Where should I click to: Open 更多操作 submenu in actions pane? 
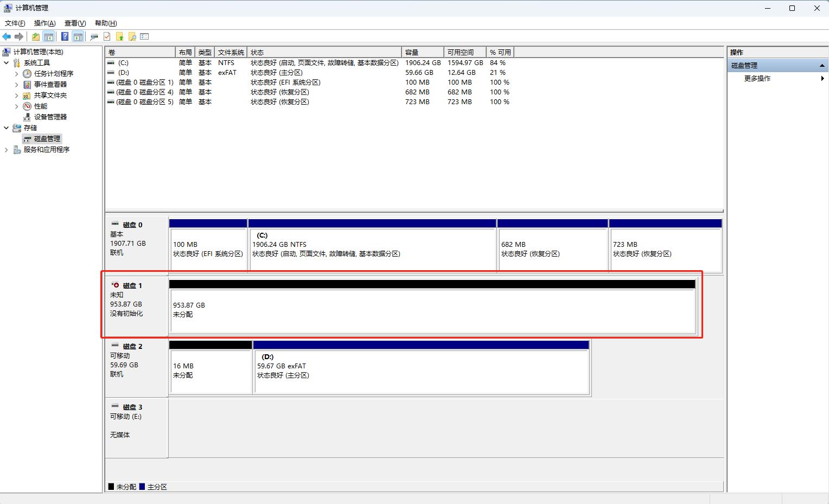(757, 78)
